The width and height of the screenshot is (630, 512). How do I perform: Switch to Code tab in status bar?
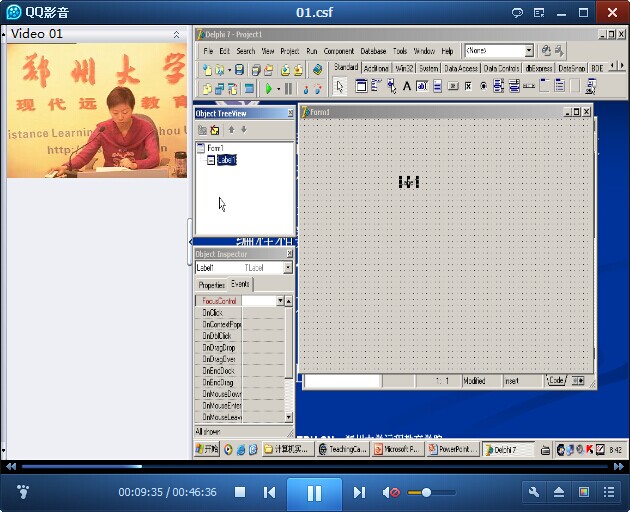pyautogui.click(x=556, y=380)
